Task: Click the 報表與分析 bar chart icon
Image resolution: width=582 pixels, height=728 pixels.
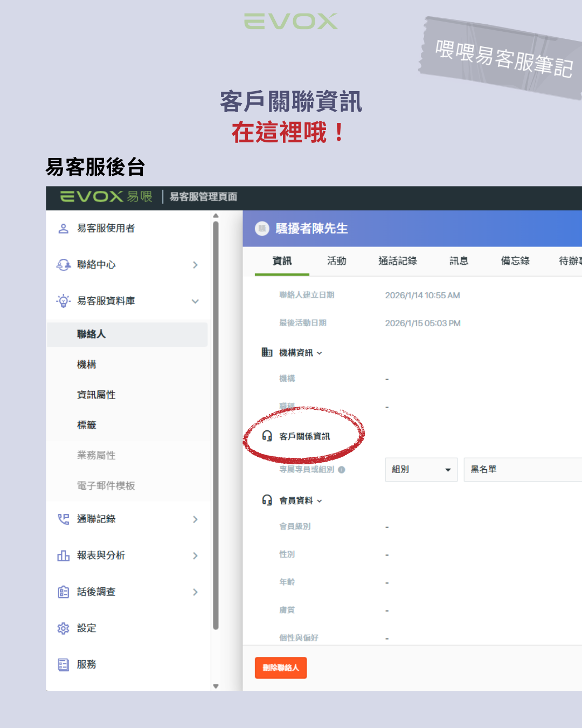Action: pyautogui.click(x=63, y=555)
